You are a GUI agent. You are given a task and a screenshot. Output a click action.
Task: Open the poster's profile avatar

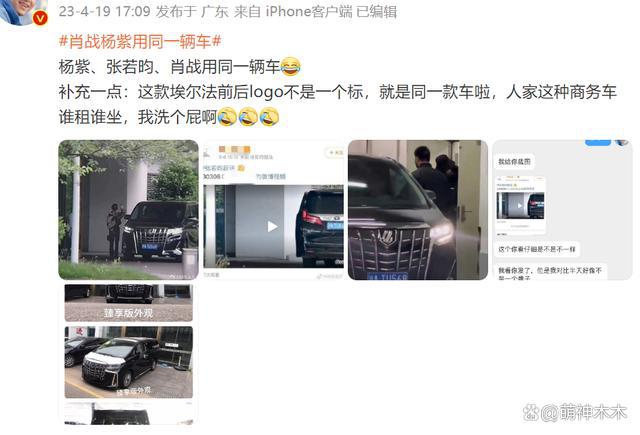(23, 12)
